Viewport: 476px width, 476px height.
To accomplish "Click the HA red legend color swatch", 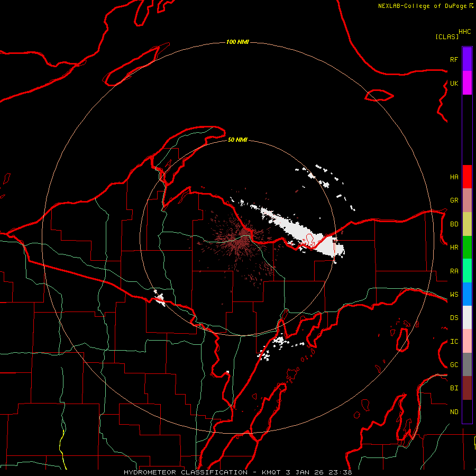I will [467, 177].
